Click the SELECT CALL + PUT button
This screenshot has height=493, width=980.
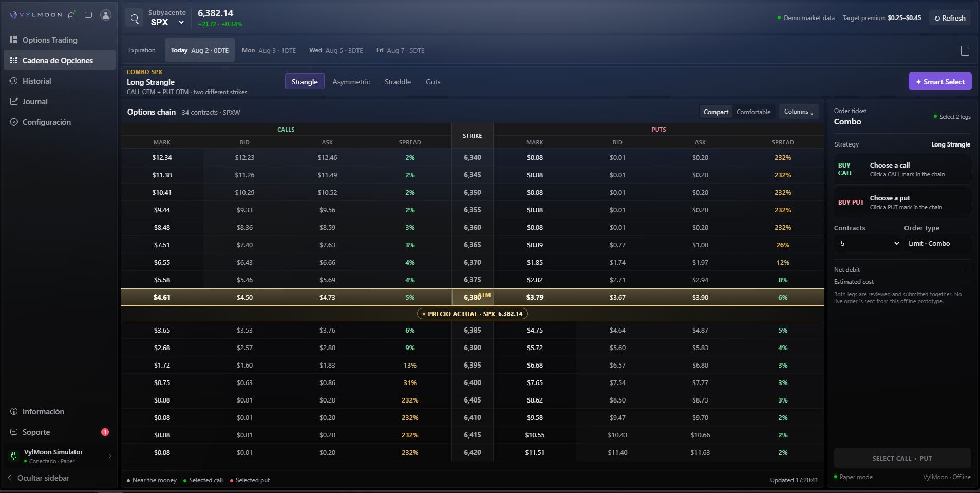tap(902, 458)
